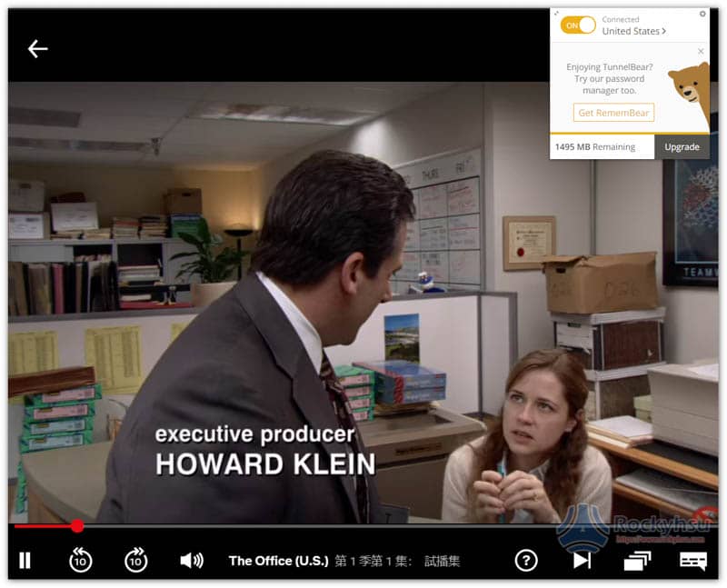Pause the video playback
This screenshot has height=588, width=727.
coord(25,560)
